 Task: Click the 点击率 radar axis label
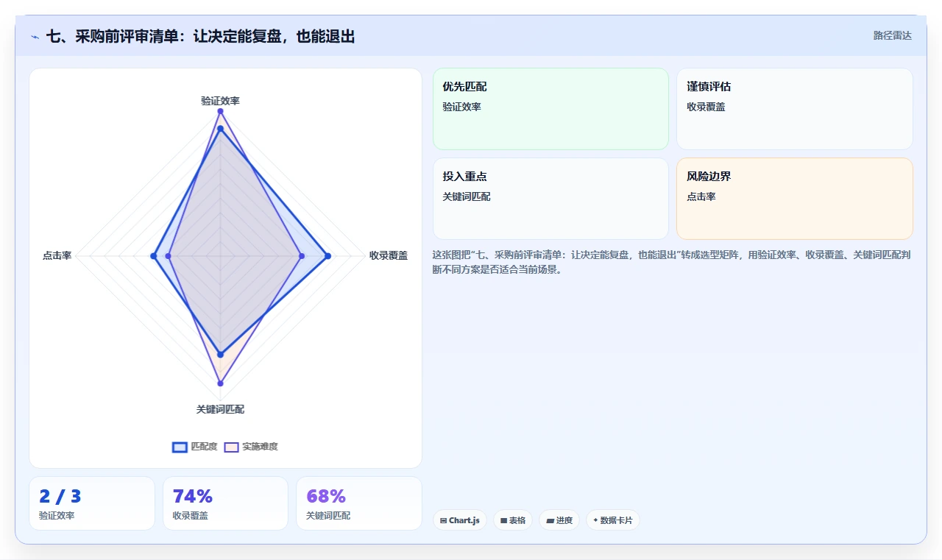(57, 256)
